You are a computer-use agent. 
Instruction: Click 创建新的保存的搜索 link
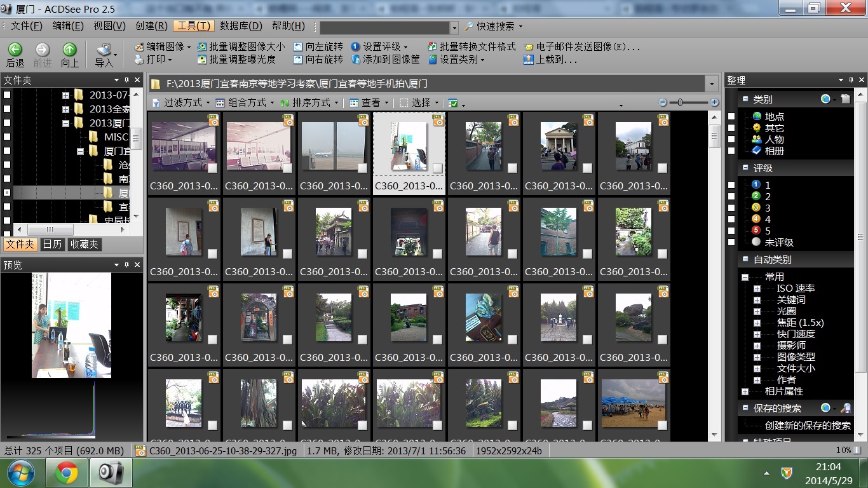808,426
